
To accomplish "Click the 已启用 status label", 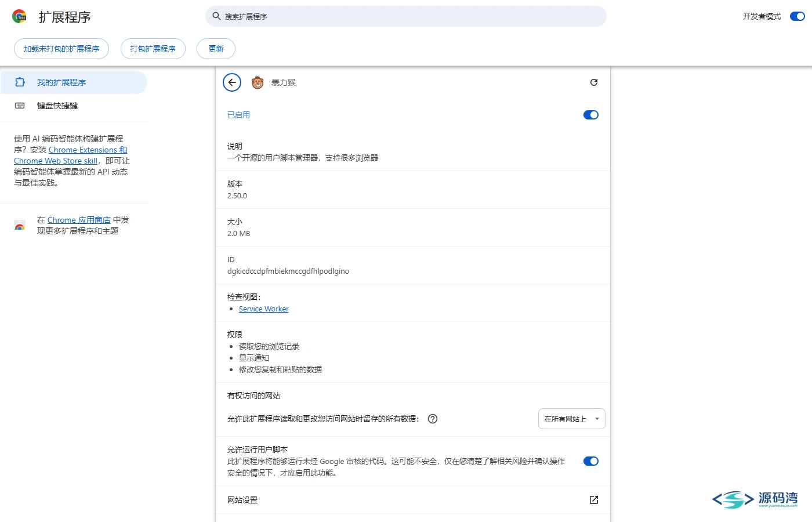I will click(x=238, y=115).
